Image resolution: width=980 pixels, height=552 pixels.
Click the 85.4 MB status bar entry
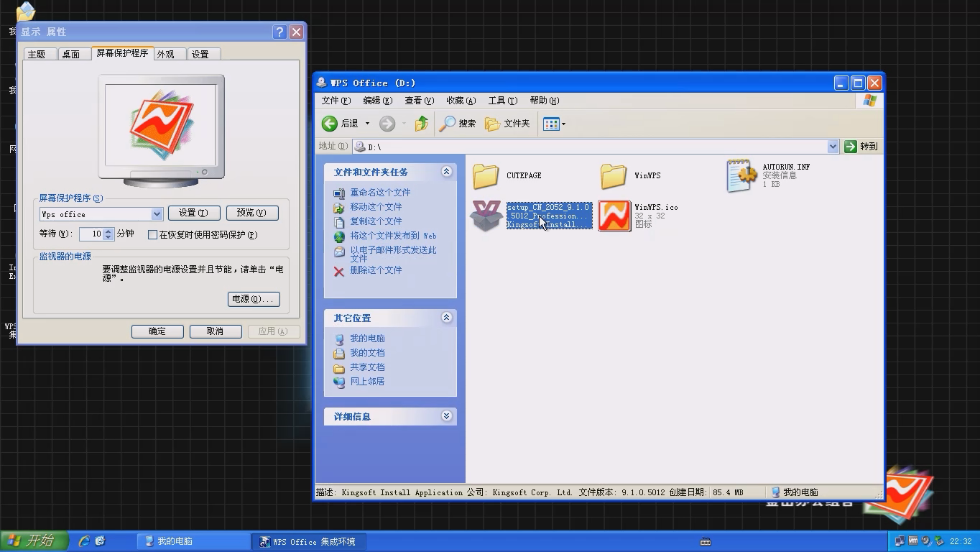[729, 492]
